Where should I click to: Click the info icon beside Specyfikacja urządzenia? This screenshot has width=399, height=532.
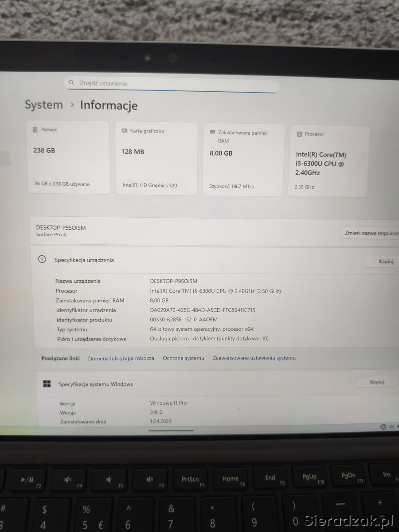(42, 260)
